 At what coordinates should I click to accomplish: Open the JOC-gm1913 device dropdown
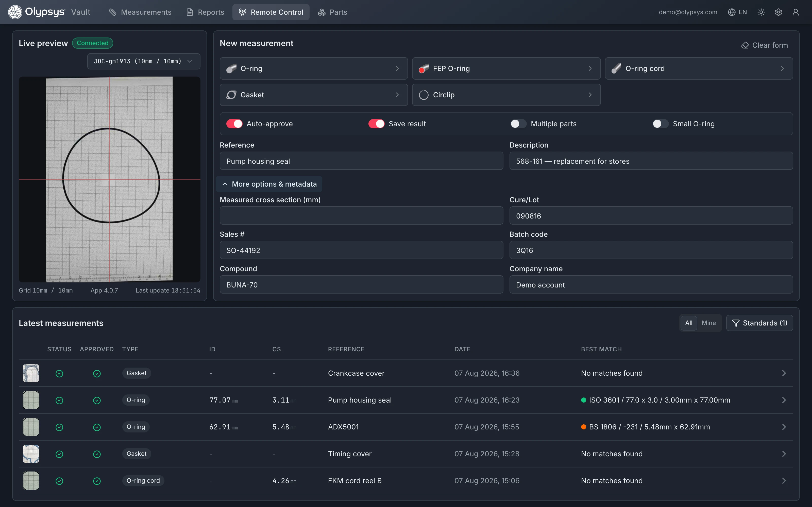pyautogui.click(x=144, y=61)
